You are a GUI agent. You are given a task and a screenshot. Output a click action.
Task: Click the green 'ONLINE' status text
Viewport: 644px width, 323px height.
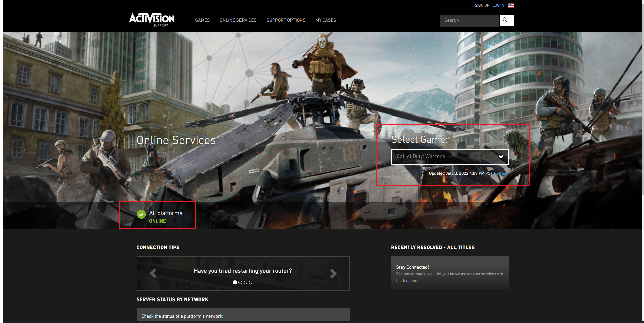pyautogui.click(x=157, y=221)
